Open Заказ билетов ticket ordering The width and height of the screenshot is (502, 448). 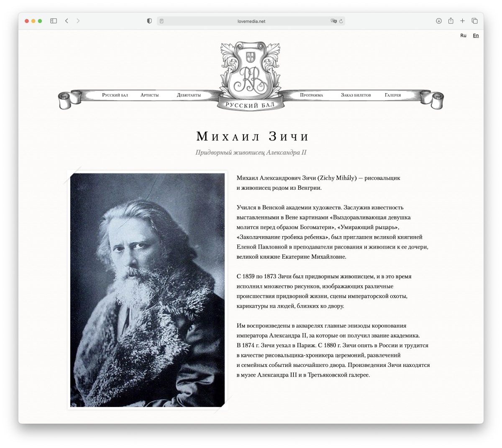tap(356, 95)
